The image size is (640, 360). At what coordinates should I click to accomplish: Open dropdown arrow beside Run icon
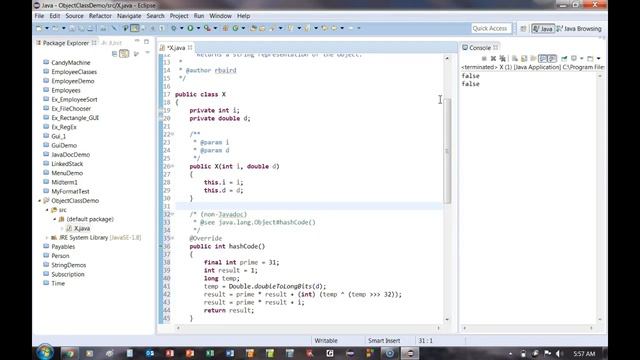pos(198,28)
